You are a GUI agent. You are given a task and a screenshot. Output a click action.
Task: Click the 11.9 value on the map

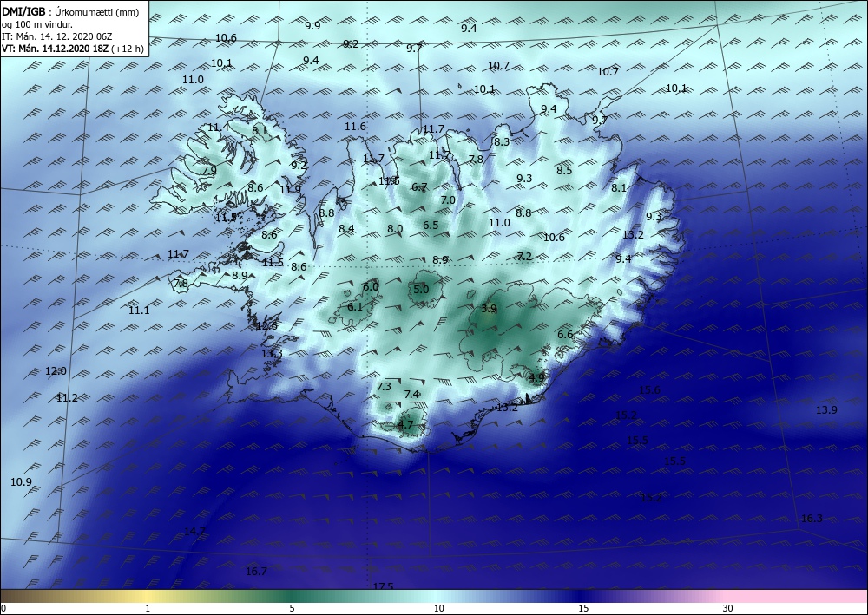point(290,190)
